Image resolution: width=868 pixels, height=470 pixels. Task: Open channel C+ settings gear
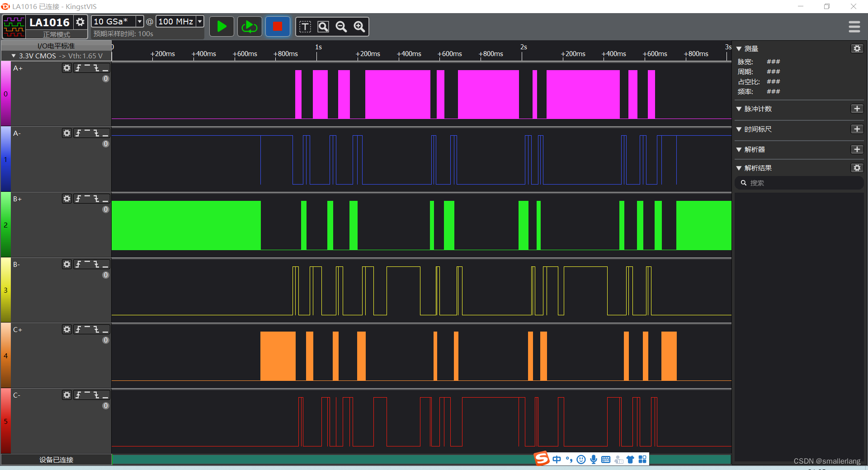[x=67, y=329]
